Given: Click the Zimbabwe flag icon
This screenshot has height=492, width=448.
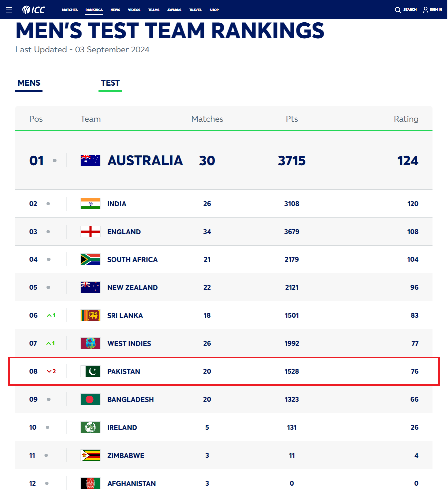Looking at the screenshot, I should 90,455.
